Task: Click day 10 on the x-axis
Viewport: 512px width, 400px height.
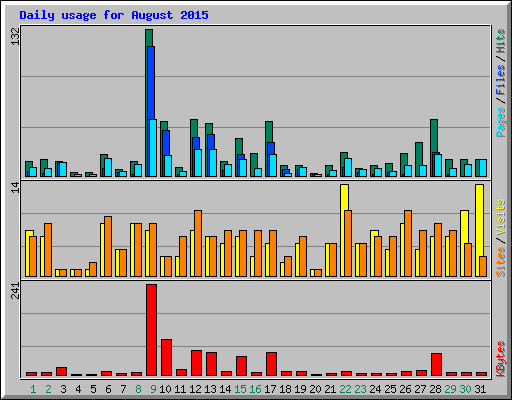Action: click(x=165, y=389)
